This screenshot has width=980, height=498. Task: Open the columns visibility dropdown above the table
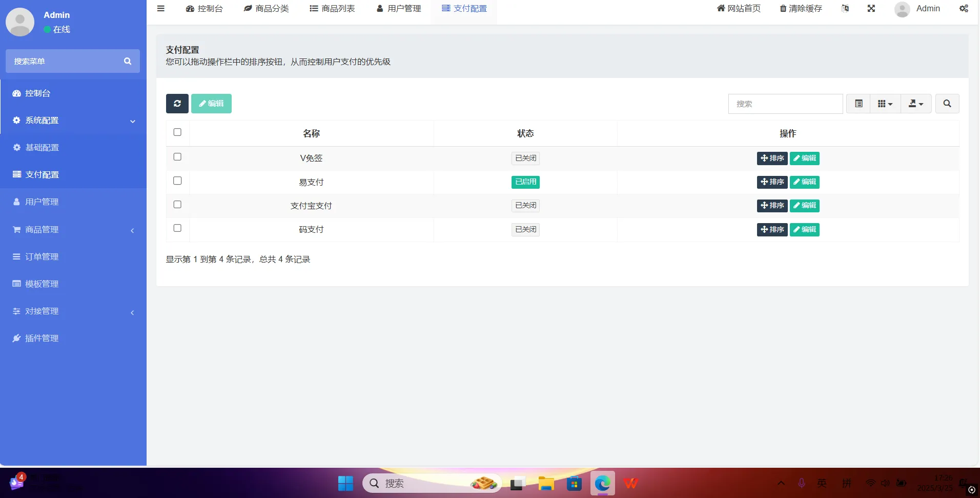[885, 103]
